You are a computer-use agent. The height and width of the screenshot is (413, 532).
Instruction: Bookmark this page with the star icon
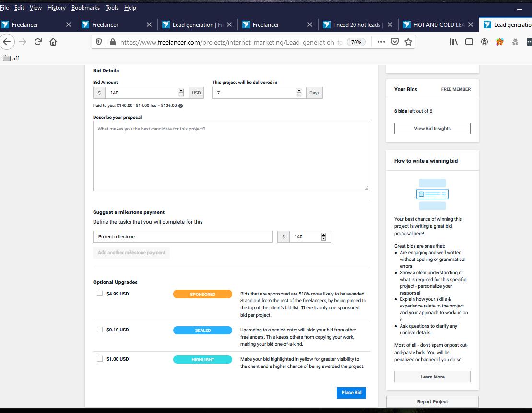click(408, 42)
